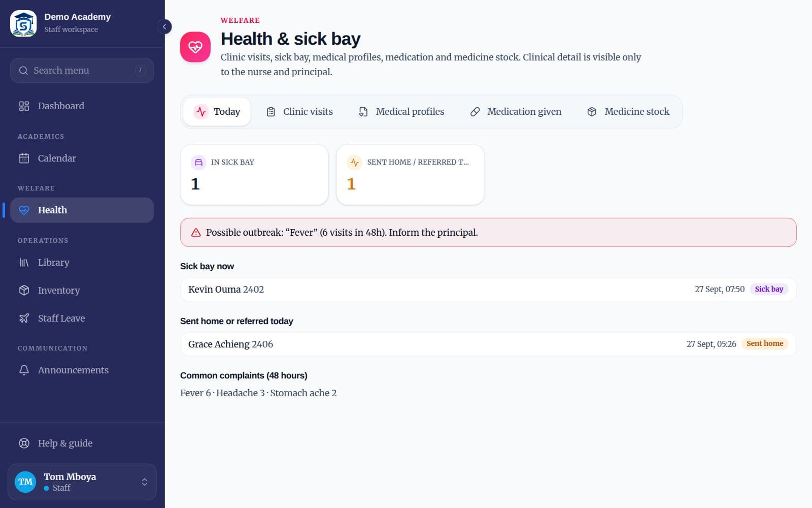Click the Library books icon
812x508 pixels.
click(24, 263)
